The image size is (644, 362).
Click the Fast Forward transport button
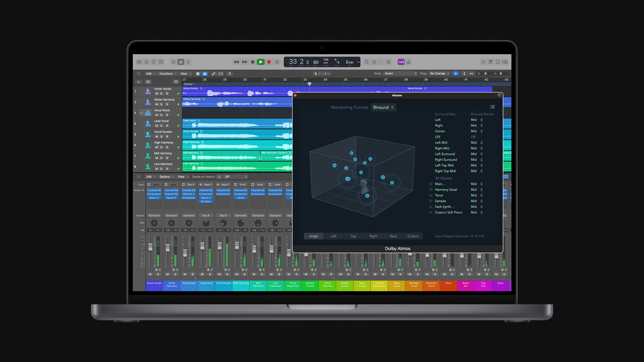pyautogui.click(x=245, y=62)
